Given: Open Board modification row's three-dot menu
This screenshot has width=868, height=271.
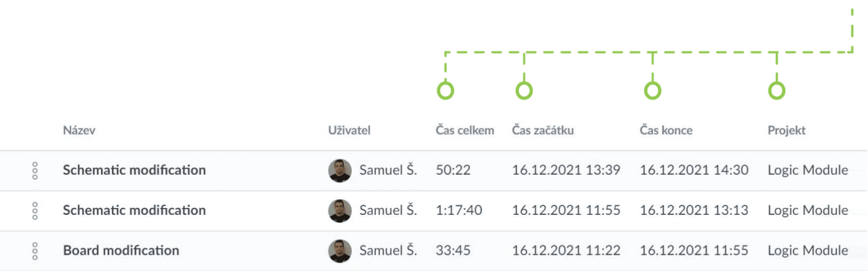Looking at the screenshot, I should 35,251.
